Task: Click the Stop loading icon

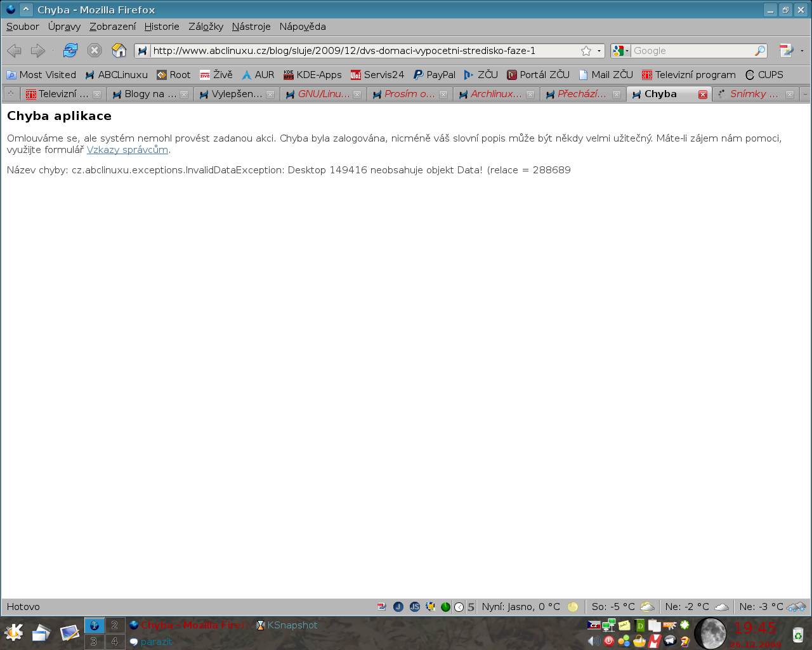Action: pos(95,50)
